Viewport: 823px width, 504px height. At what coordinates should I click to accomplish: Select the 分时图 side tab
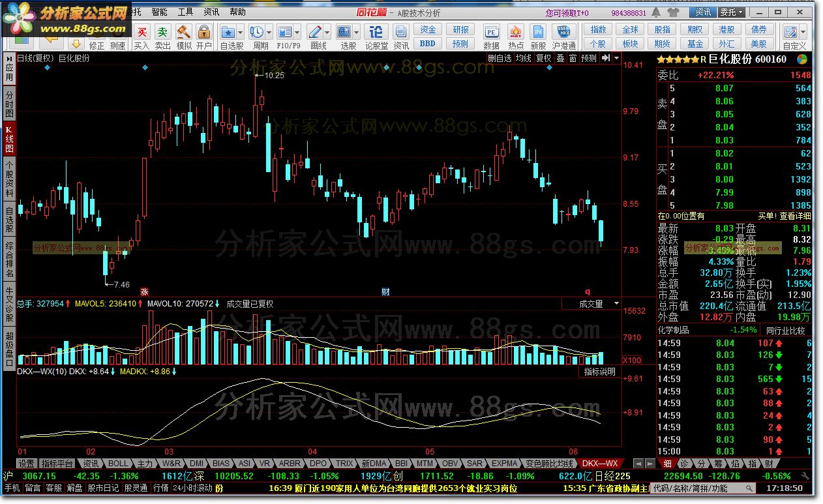click(9, 103)
